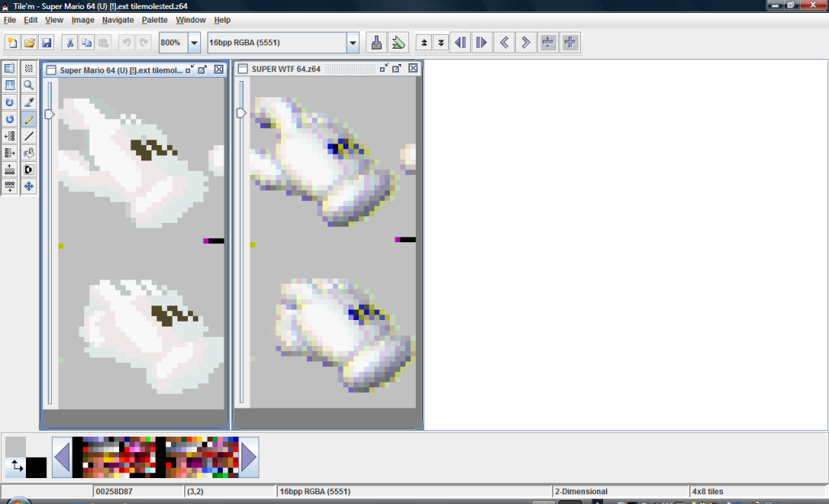The width and height of the screenshot is (829, 504).
Task: Choose the Line drawing tool
Action: click(29, 136)
